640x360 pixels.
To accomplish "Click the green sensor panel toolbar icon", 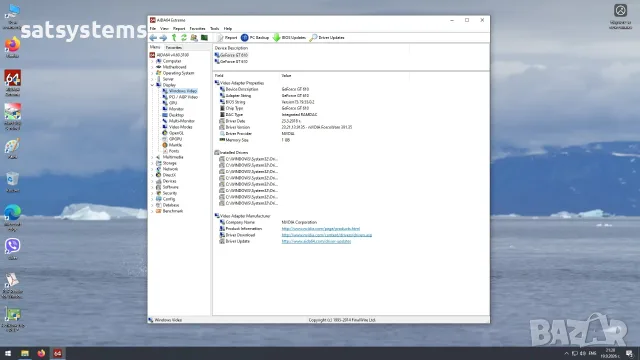I will 204,38.
